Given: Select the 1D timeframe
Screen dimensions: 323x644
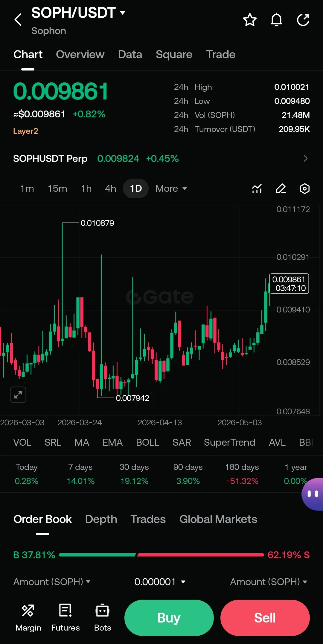Looking at the screenshot, I should pyautogui.click(x=136, y=188).
